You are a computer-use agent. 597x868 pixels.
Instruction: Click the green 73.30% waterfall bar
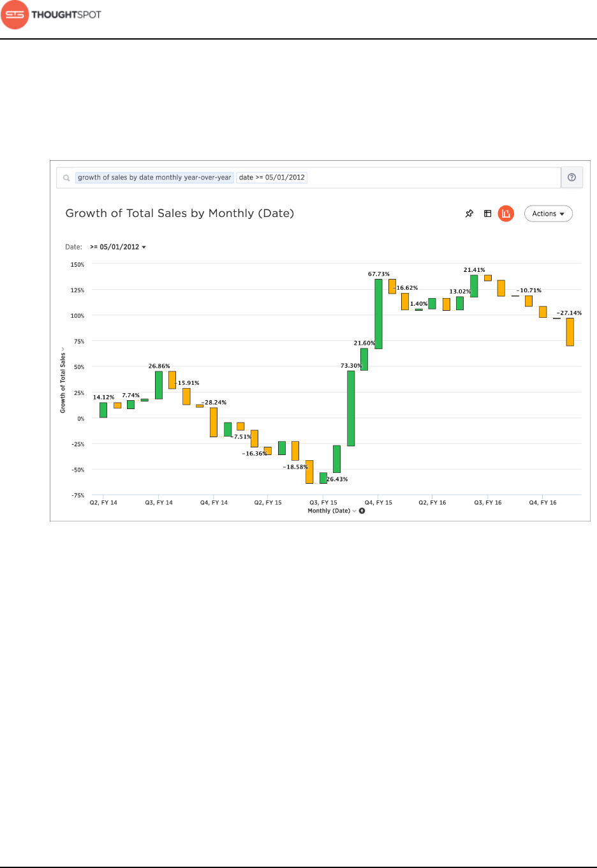click(351, 408)
